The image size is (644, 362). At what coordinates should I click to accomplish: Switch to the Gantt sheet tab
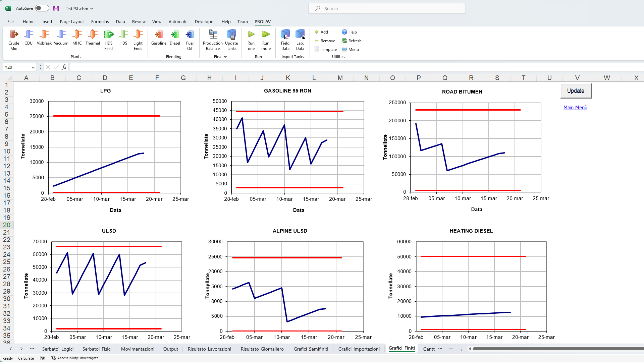(x=429, y=349)
